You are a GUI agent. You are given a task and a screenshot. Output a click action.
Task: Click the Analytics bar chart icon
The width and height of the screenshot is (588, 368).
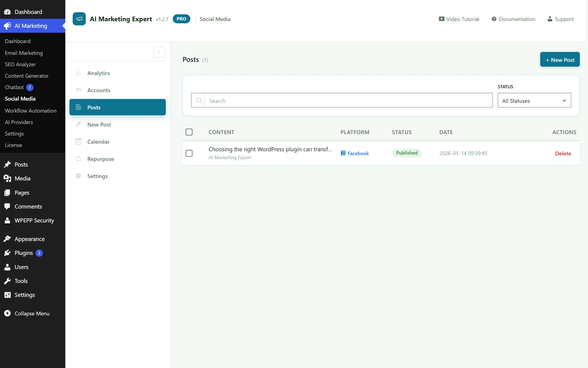click(x=78, y=73)
